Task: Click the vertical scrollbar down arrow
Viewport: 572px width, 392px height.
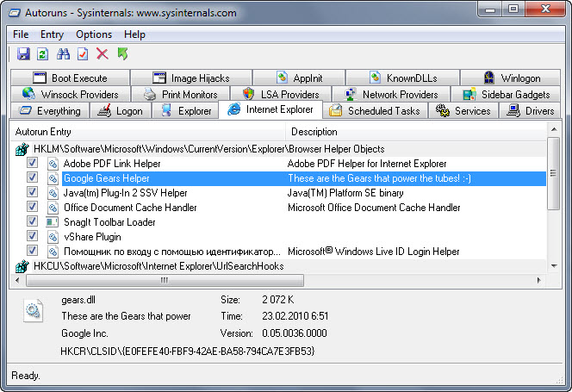Action: (554, 266)
